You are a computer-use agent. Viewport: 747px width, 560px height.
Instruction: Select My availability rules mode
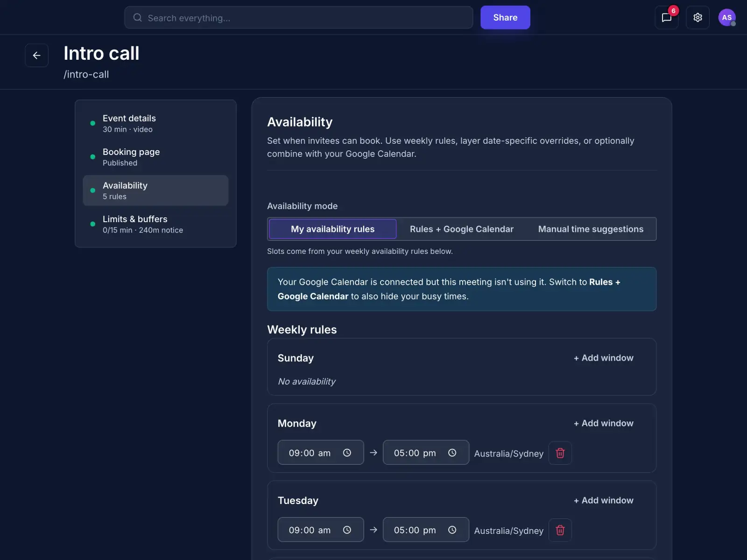coord(333,229)
